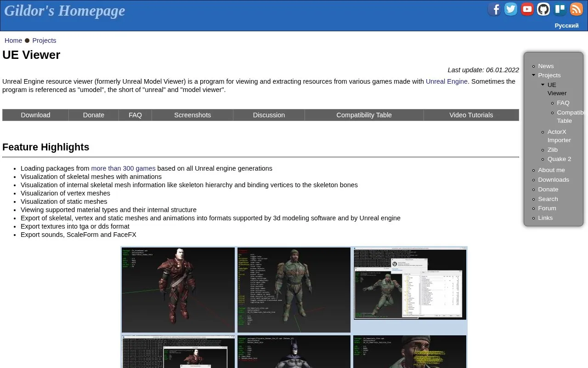Open the 'more than 300 games' link
This screenshot has height=368, width=588.
(x=123, y=168)
